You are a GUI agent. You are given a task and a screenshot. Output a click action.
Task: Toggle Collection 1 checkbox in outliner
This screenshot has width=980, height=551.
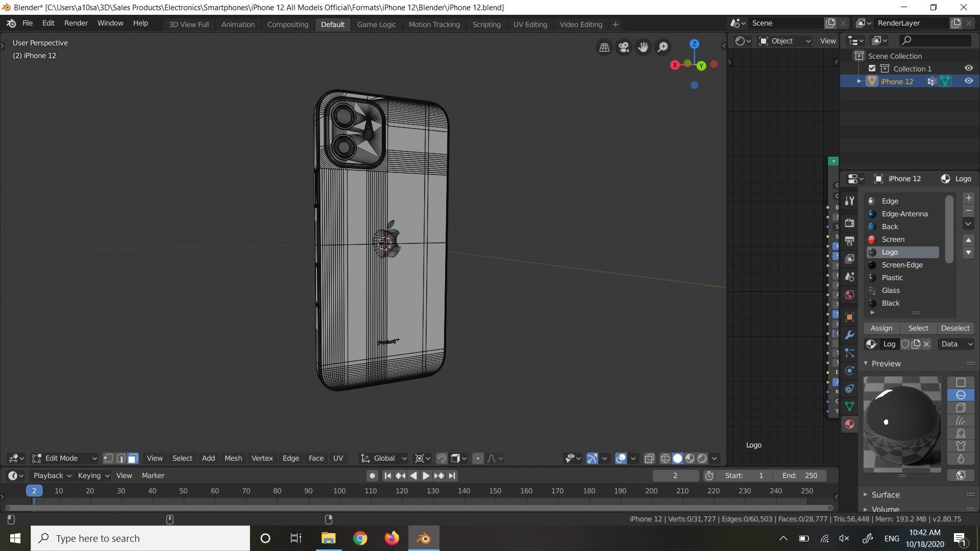point(872,68)
